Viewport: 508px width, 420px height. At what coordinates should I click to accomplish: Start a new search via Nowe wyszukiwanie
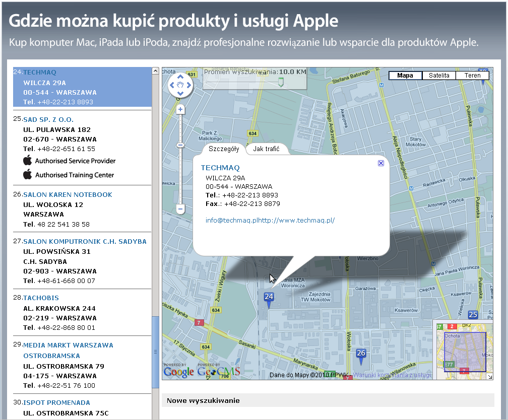[203, 400]
